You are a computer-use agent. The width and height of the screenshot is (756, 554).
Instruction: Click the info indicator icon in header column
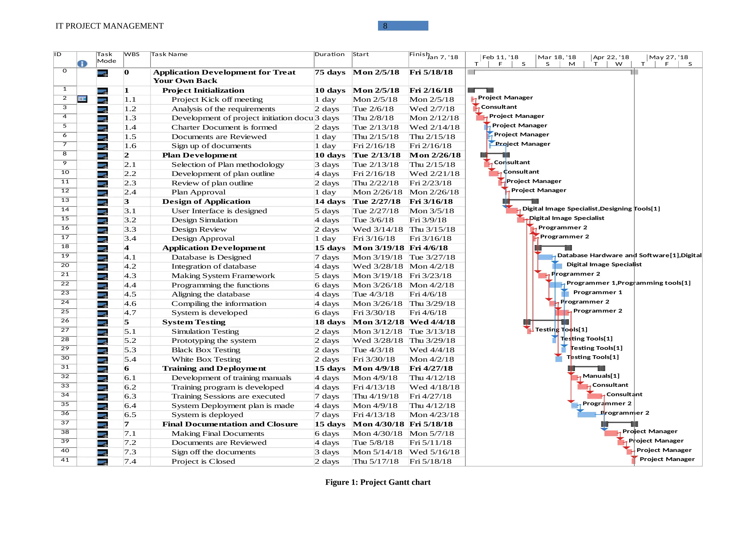point(82,63)
